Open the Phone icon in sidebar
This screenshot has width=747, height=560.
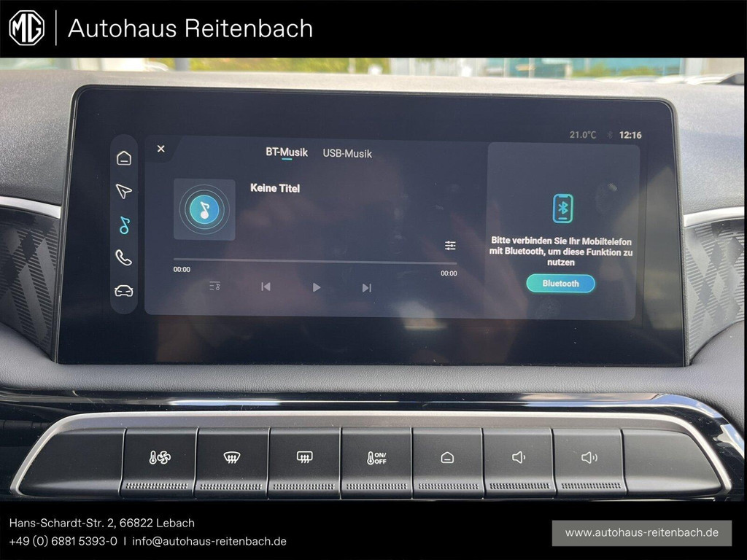[x=124, y=257]
